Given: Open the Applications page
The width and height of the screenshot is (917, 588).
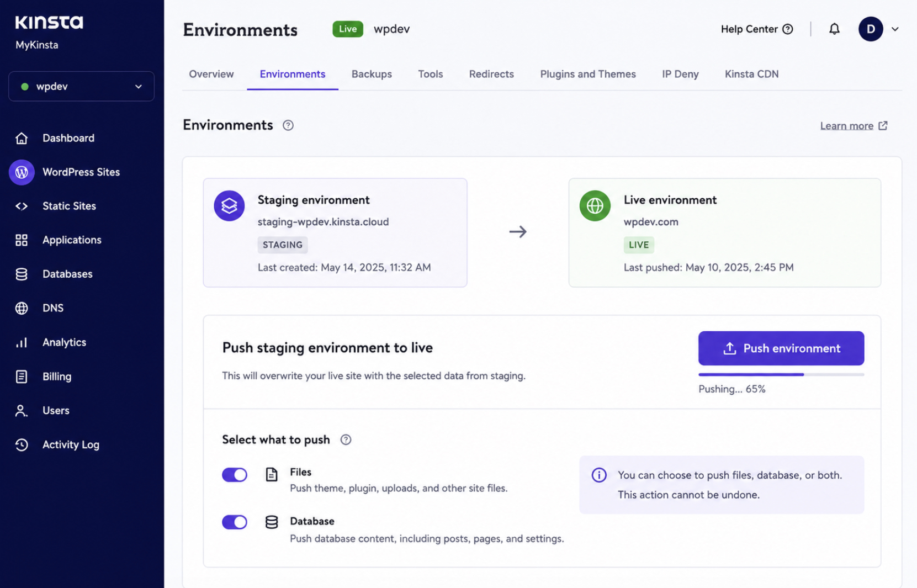Looking at the screenshot, I should point(72,240).
